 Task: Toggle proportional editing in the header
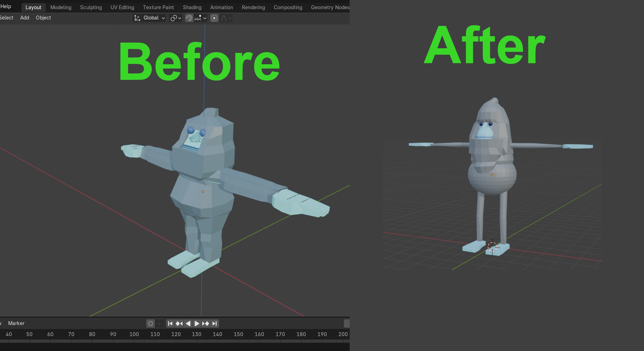[x=214, y=18]
